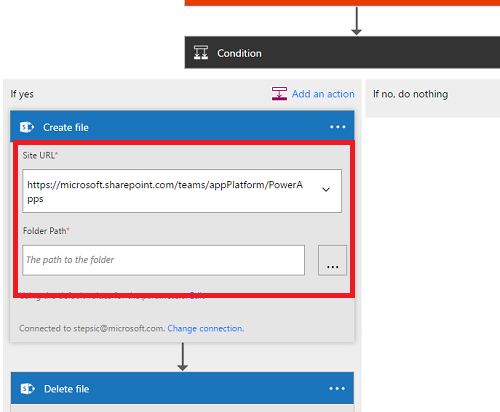Click the Add an action icon
This screenshot has width=500, height=412.
pyautogui.click(x=279, y=94)
